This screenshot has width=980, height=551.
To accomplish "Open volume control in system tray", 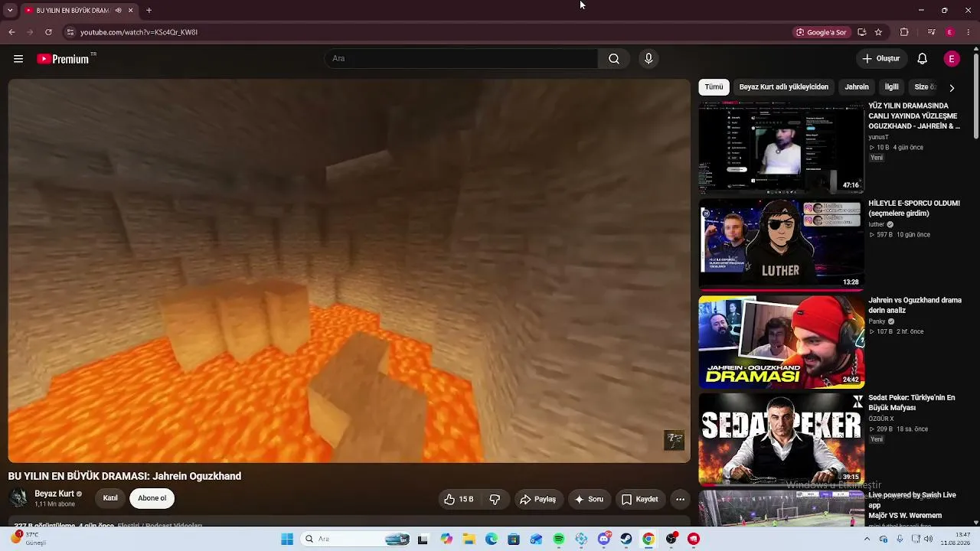I will pos(928,539).
